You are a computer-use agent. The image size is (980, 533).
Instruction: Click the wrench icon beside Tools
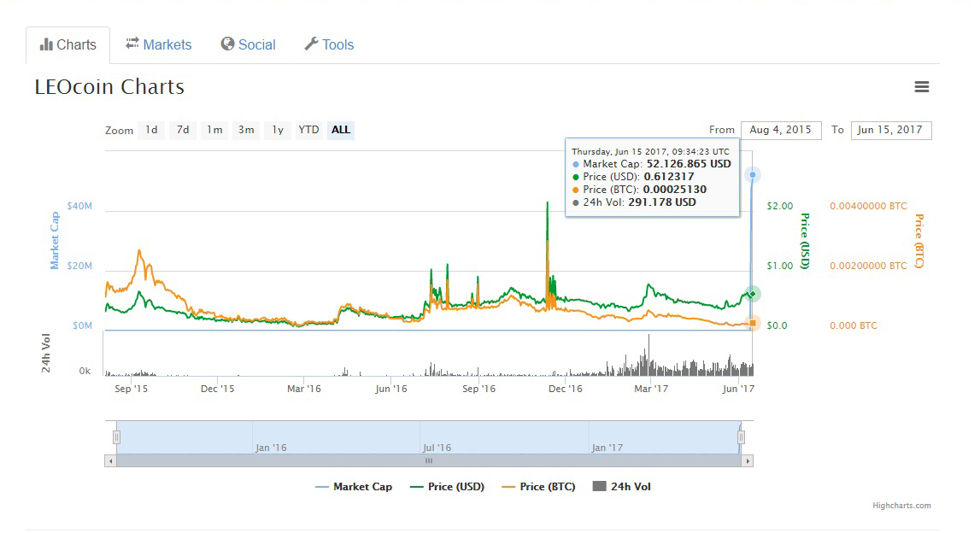311,44
